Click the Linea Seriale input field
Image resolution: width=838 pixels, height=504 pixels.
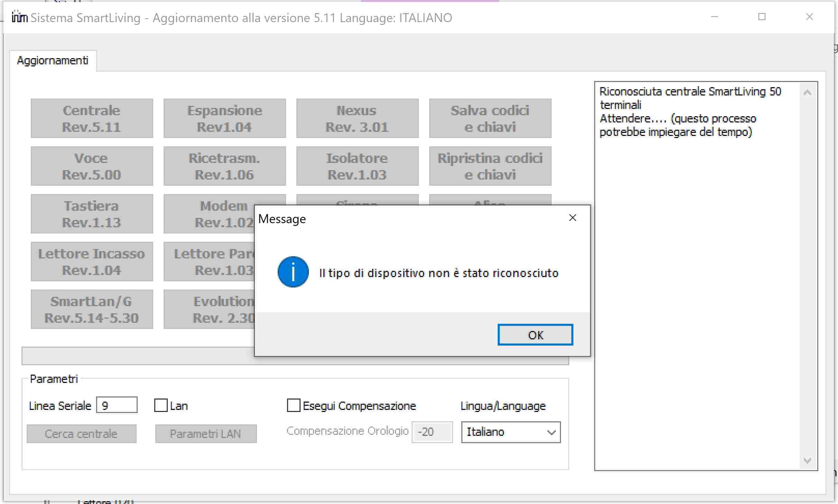coord(117,405)
